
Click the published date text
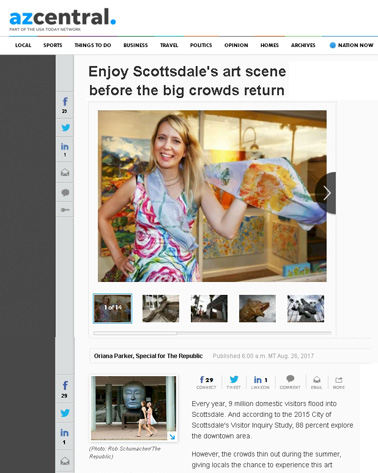click(263, 356)
